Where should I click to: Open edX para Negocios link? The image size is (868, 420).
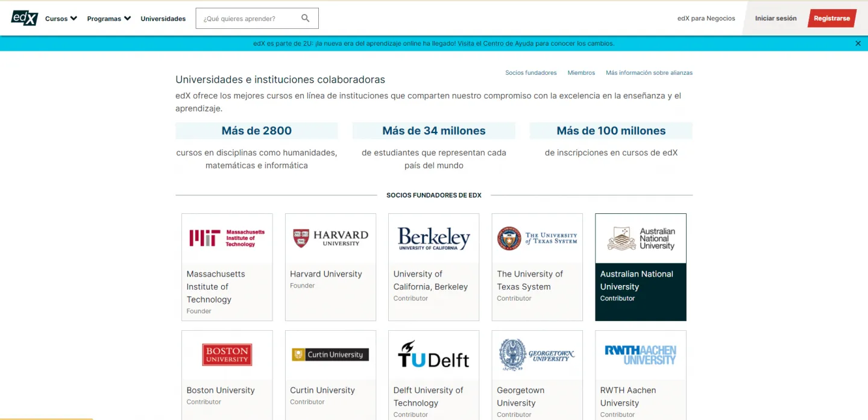[x=706, y=19]
